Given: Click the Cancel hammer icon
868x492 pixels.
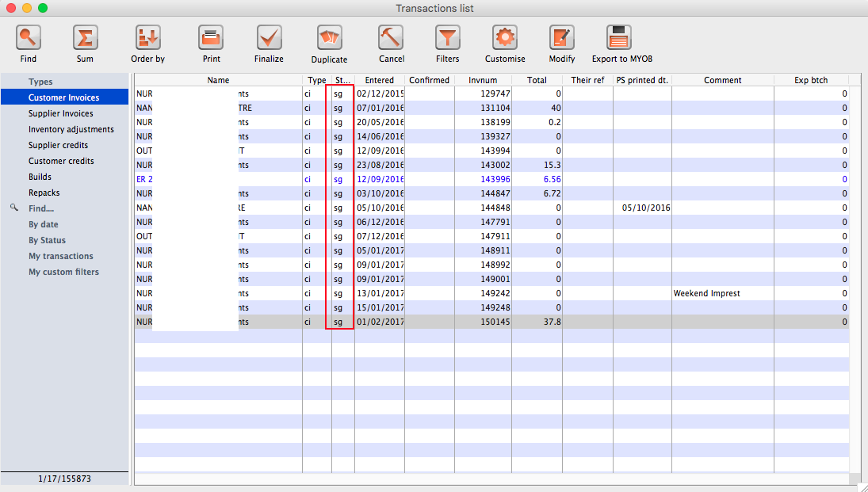Looking at the screenshot, I should point(391,38).
